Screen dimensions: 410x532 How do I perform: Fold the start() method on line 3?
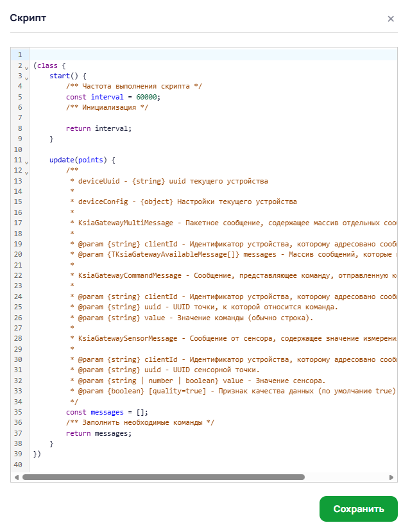point(26,77)
